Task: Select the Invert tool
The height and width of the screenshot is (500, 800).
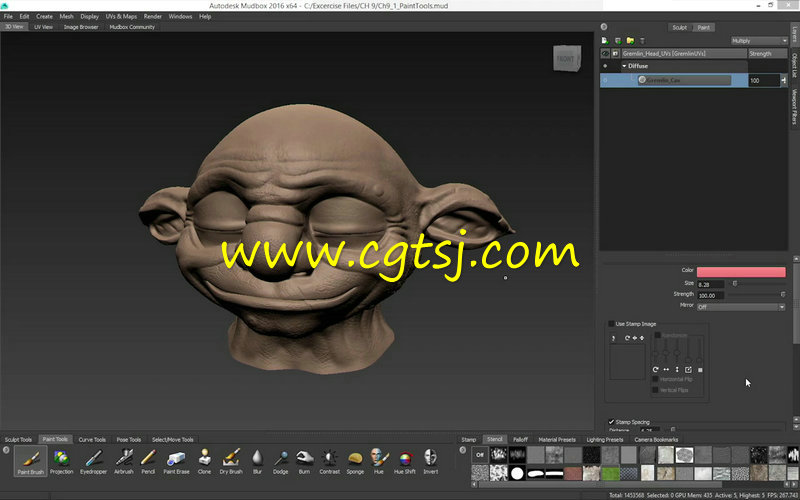Action: 431,461
